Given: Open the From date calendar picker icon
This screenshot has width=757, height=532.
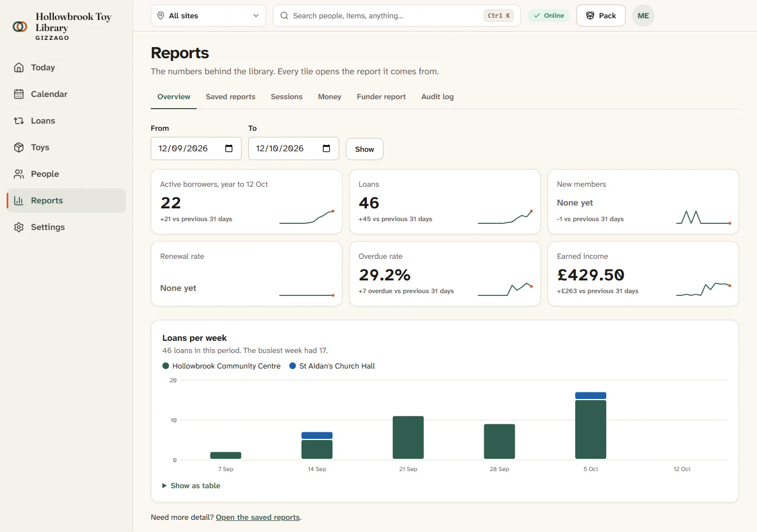Looking at the screenshot, I should point(229,149).
